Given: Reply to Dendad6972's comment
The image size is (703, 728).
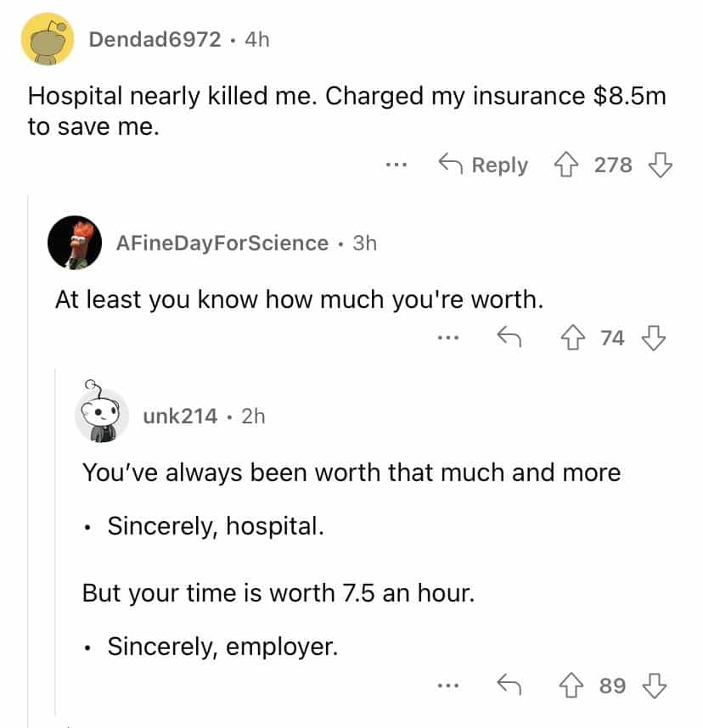Looking at the screenshot, I should (483, 165).
